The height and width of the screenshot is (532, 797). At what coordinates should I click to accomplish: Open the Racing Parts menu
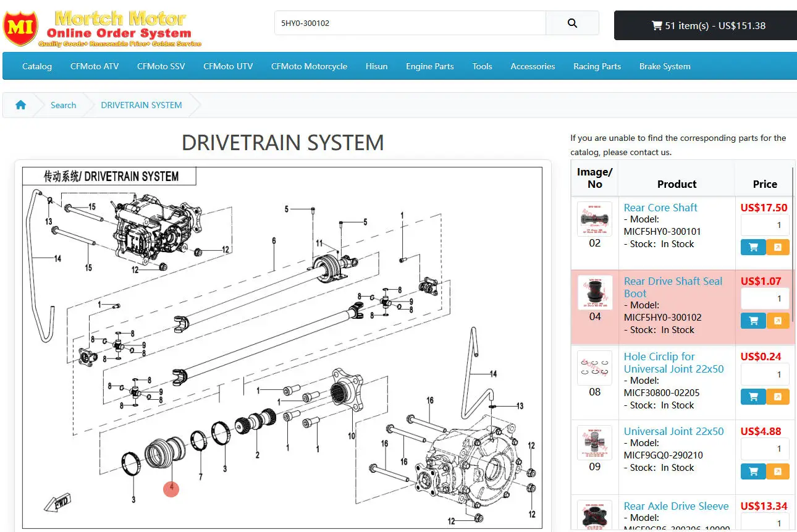[x=597, y=66]
